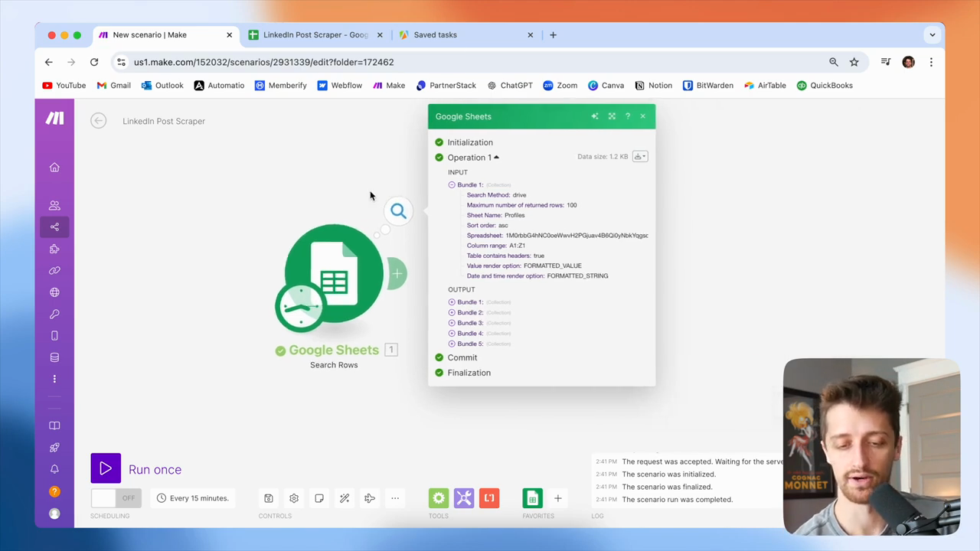980x551 pixels.
Task: Click the What's new rocket icon in sidebar
Action: point(54,448)
